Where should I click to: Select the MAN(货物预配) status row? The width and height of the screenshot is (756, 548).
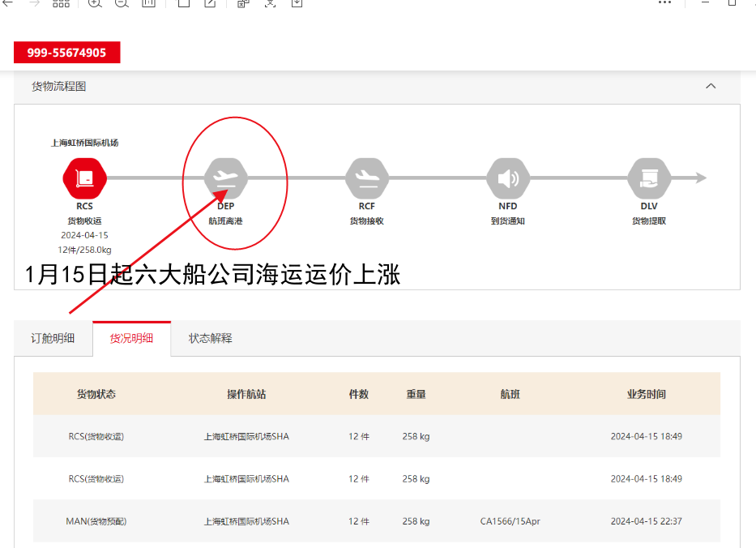click(x=96, y=521)
